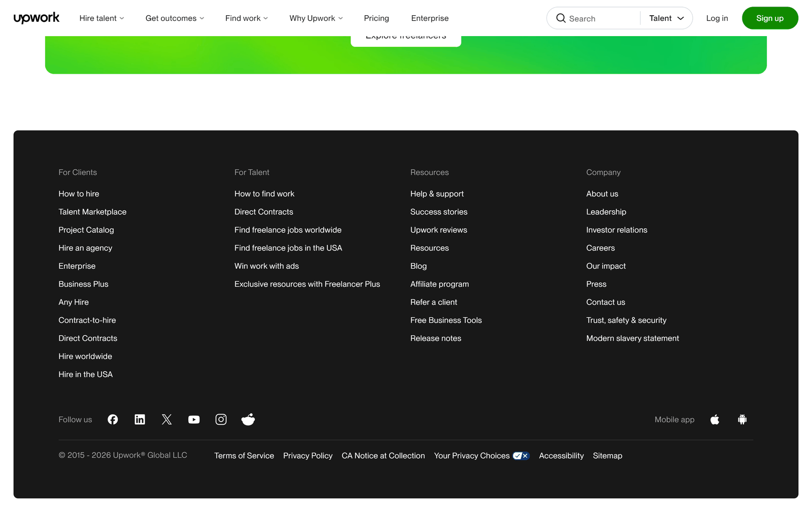Open About us link
This screenshot has height=508, width=812.
pyautogui.click(x=602, y=194)
